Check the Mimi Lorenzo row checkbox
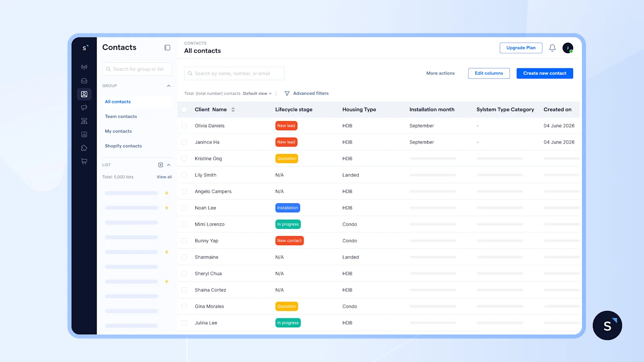Image resolution: width=644 pixels, height=362 pixels. [184, 224]
